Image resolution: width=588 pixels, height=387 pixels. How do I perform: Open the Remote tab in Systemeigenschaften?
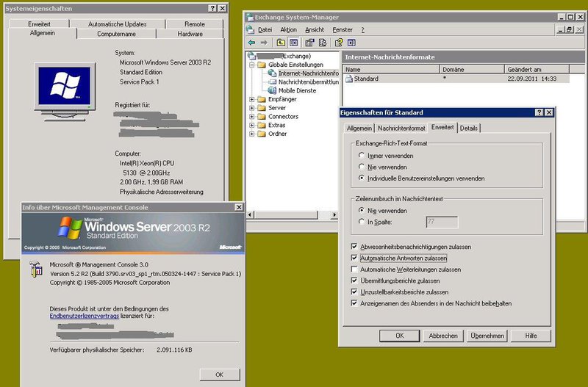[x=195, y=24]
